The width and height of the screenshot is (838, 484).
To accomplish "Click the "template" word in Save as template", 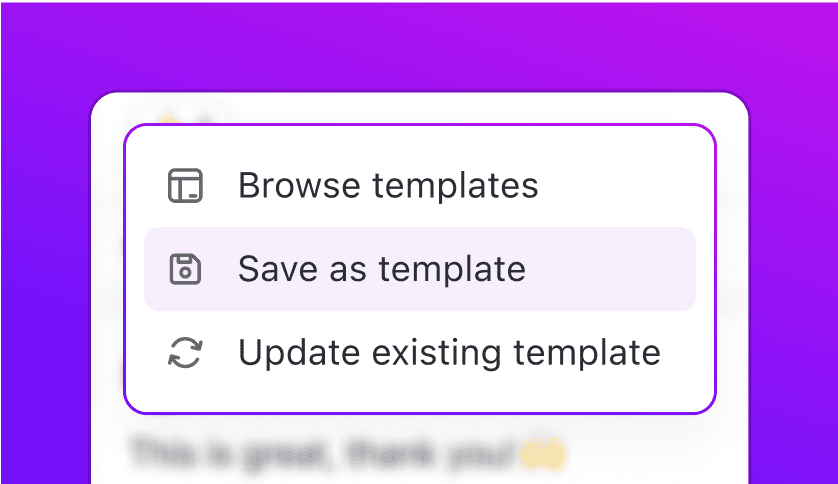I will point(452,270).
